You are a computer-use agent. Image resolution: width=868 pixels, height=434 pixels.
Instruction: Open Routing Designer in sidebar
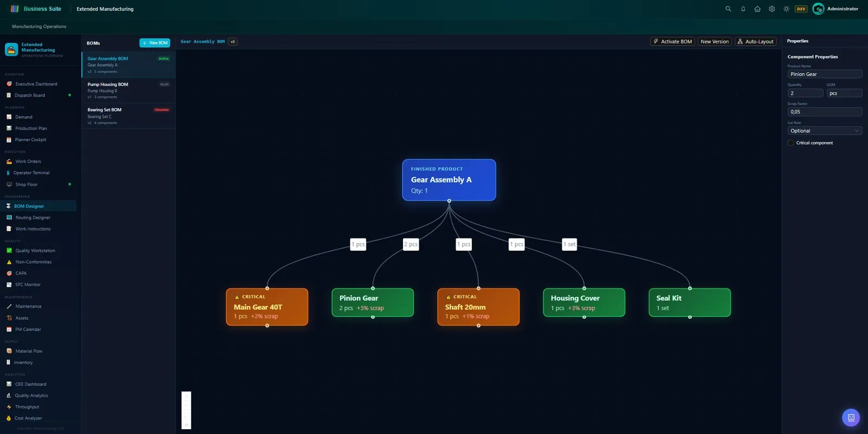33,218
